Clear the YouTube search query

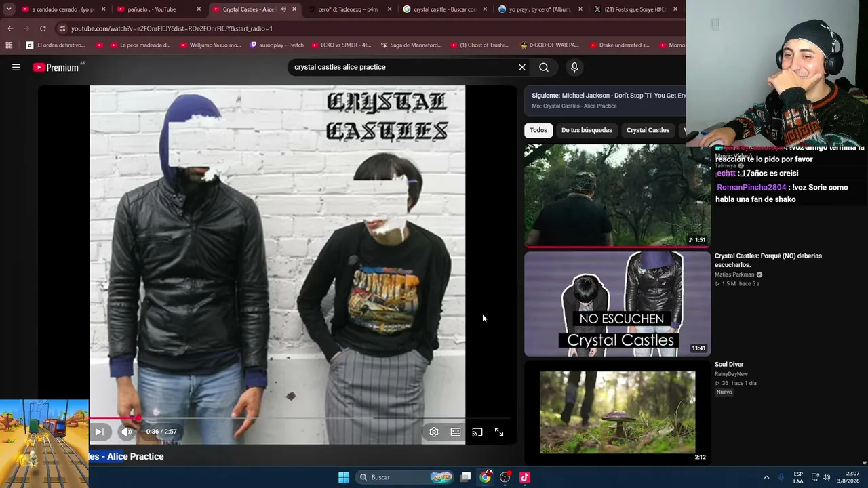click(522, 67)
